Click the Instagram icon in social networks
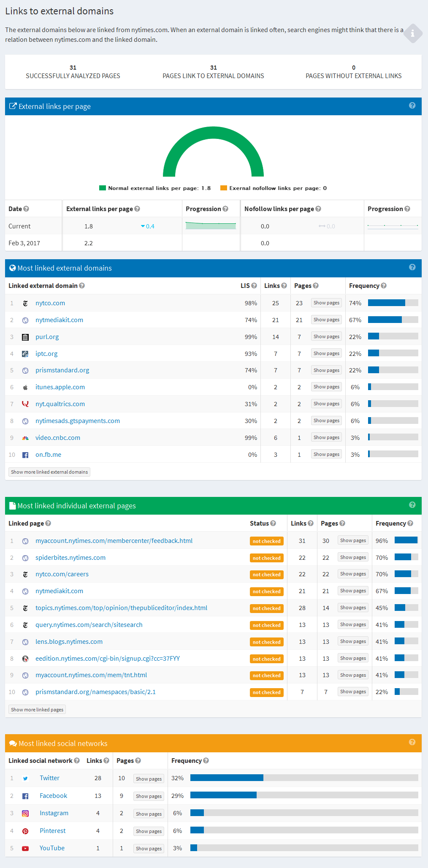428x868 pixels. pyautogui.click(x=25, y=813)
